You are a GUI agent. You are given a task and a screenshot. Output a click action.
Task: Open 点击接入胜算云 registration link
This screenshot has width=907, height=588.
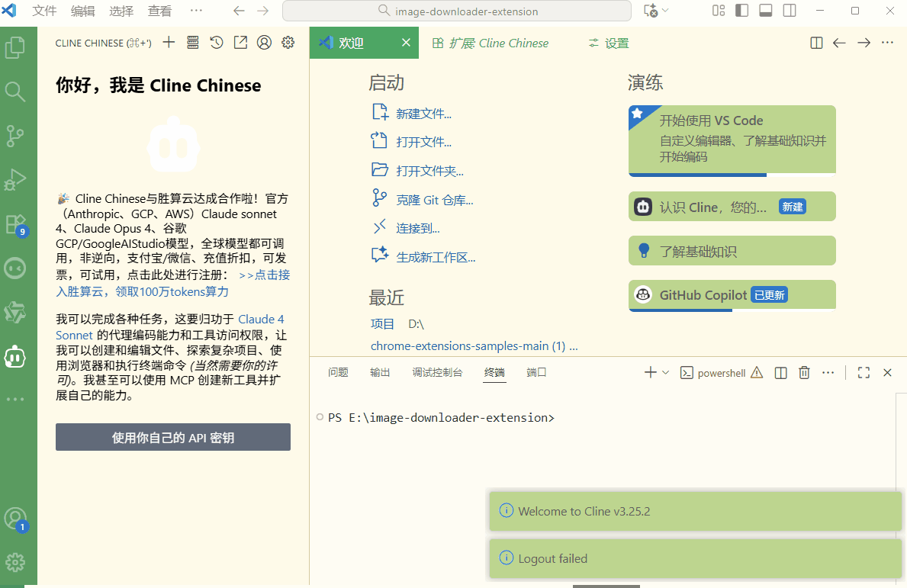pyautogui.click(x=265, y=275)
